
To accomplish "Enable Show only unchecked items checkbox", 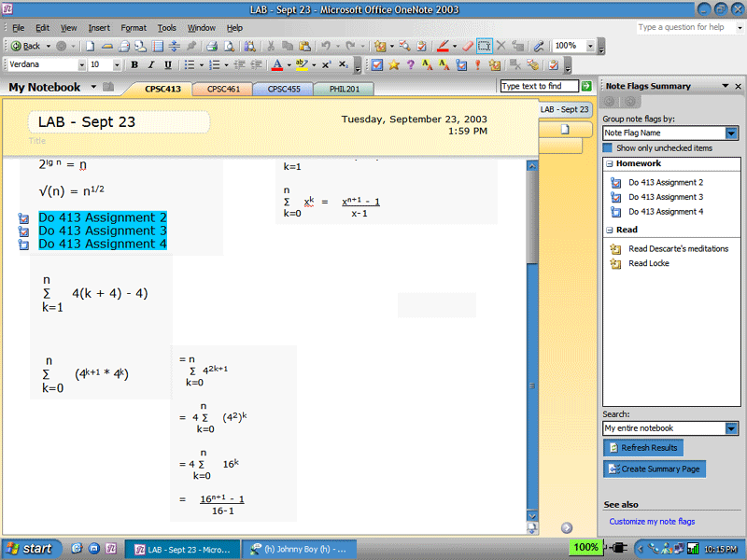I will (x=608, y=147).
